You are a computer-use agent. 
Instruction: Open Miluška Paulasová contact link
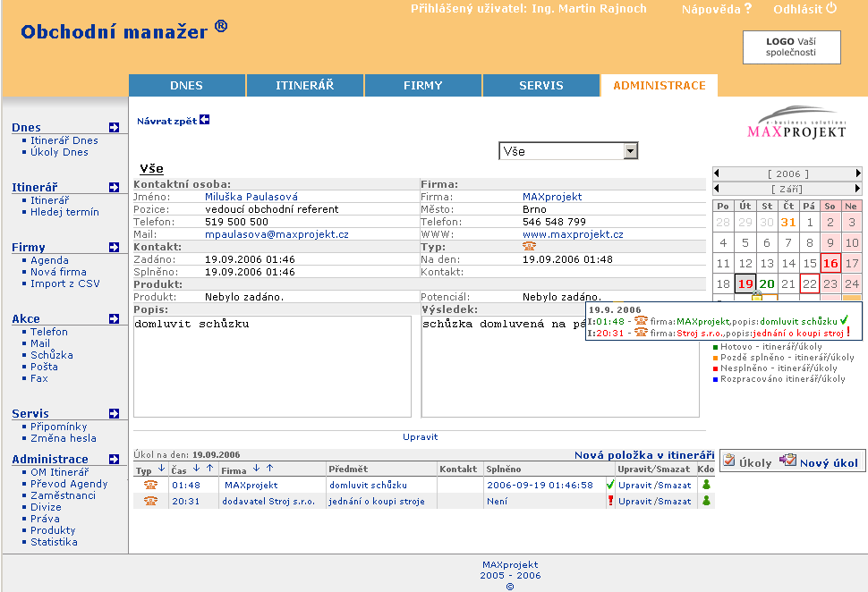pos(251,197)
